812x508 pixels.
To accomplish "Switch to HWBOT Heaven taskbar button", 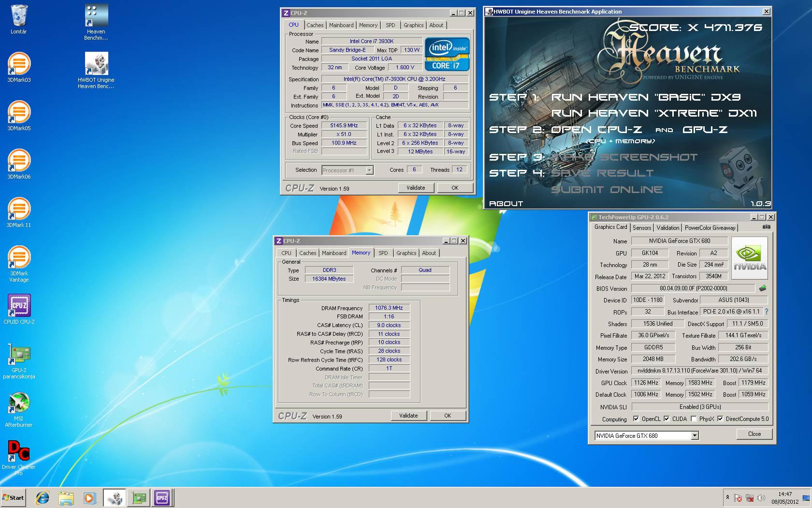I will [115, 497].
